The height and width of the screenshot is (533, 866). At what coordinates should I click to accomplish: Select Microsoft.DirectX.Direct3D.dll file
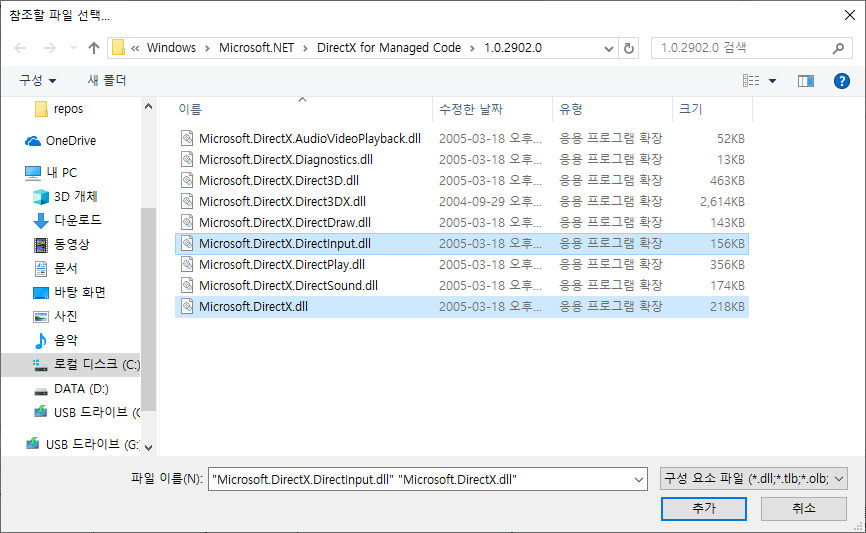tap(462, 181)
